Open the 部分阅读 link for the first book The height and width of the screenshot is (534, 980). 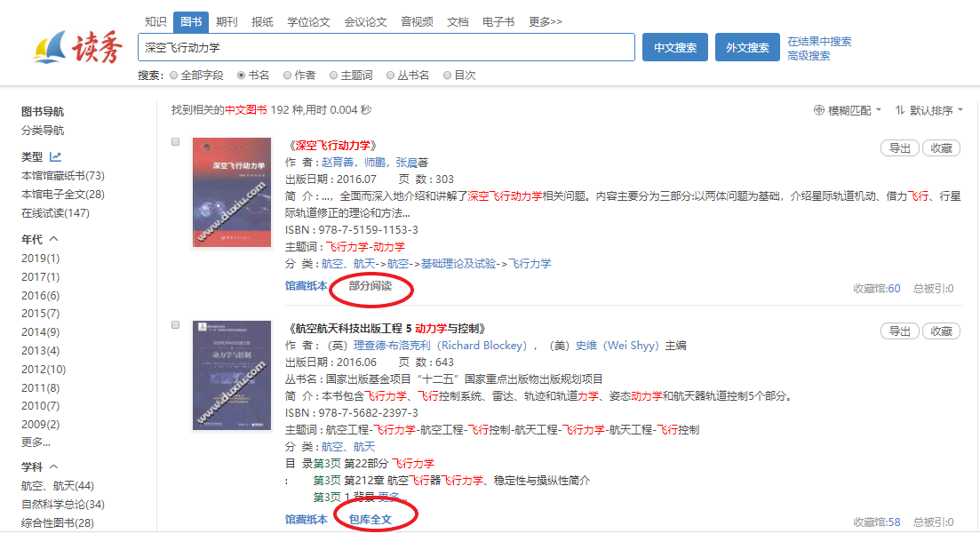pyautogui.click(x=370, y=286)
